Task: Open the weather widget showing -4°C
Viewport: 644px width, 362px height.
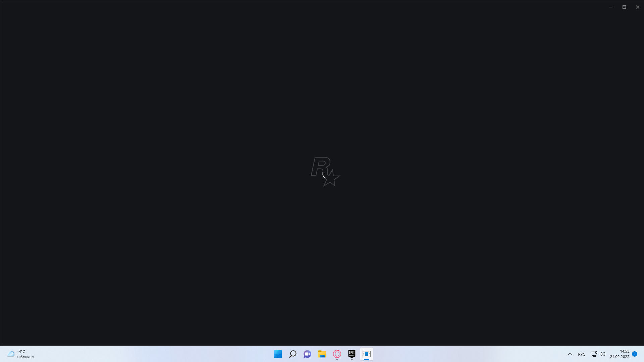Action: coord(21,354)
